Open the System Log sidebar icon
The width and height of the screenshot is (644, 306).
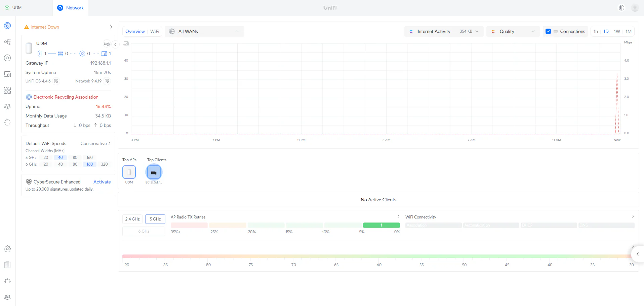point(7,265)
